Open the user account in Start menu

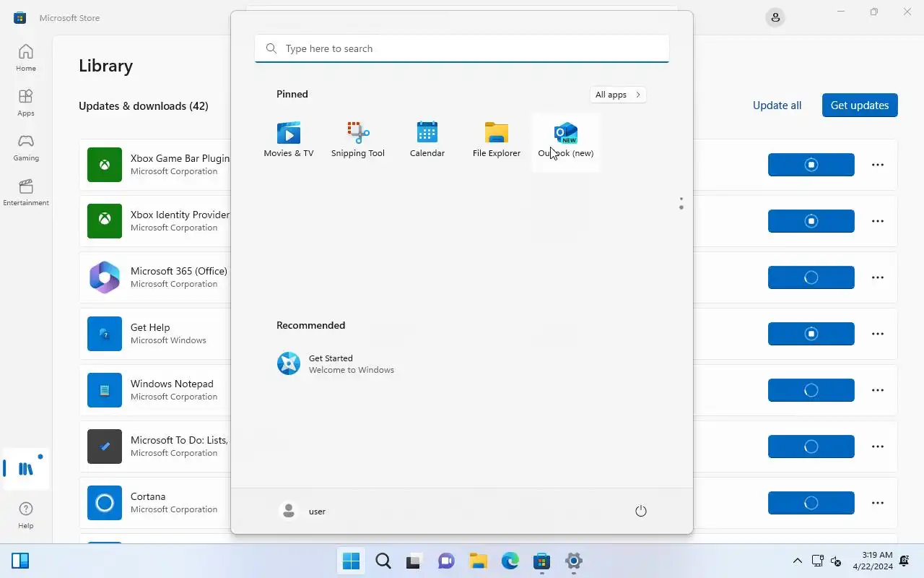[302, 511]
